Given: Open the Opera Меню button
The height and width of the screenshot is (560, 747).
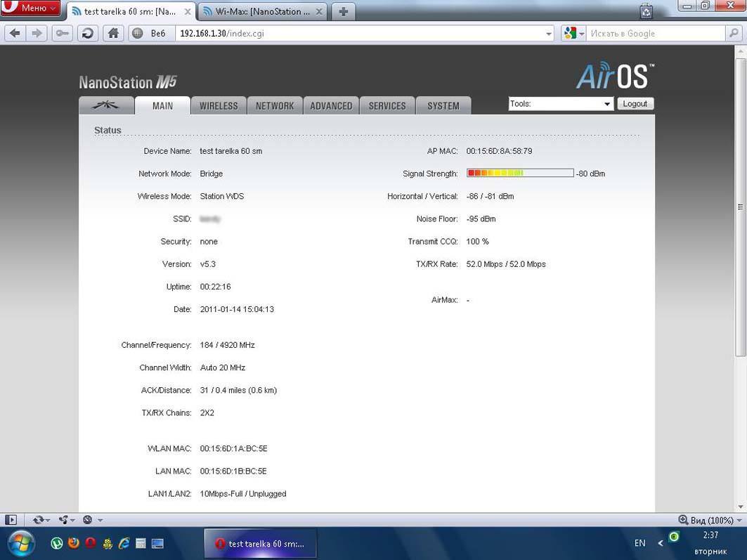Looking at the screenshot, I should point(30,8).
